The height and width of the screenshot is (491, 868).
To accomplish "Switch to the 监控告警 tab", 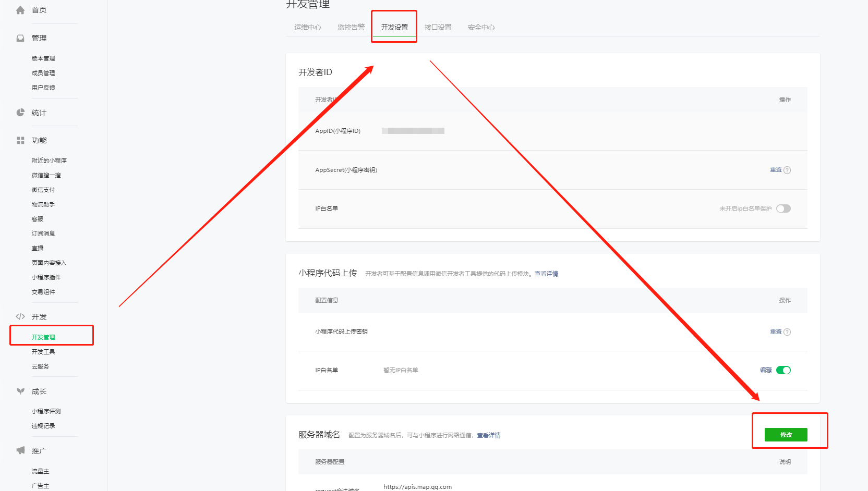I will (x=351, y=27).
